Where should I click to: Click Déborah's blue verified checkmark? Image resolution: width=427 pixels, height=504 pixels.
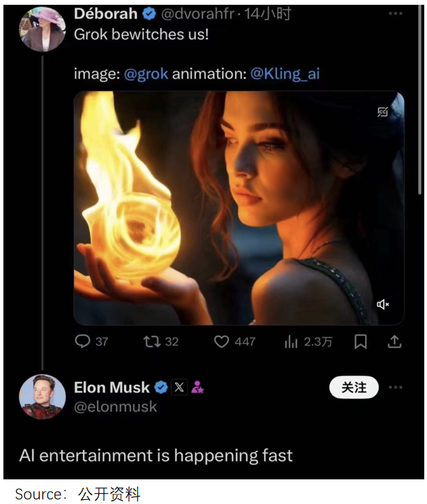149,14
